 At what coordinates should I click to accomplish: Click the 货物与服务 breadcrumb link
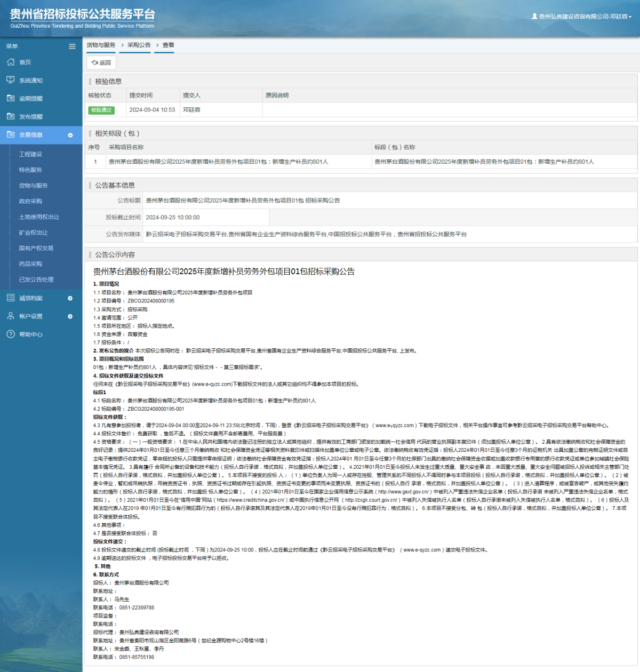point(101,45)
